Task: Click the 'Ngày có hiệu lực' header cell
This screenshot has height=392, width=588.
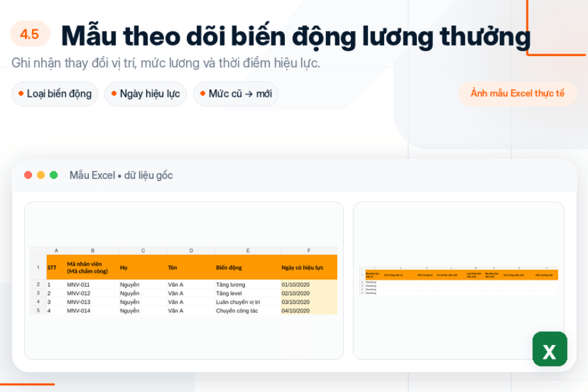Action: coord(308,267)
